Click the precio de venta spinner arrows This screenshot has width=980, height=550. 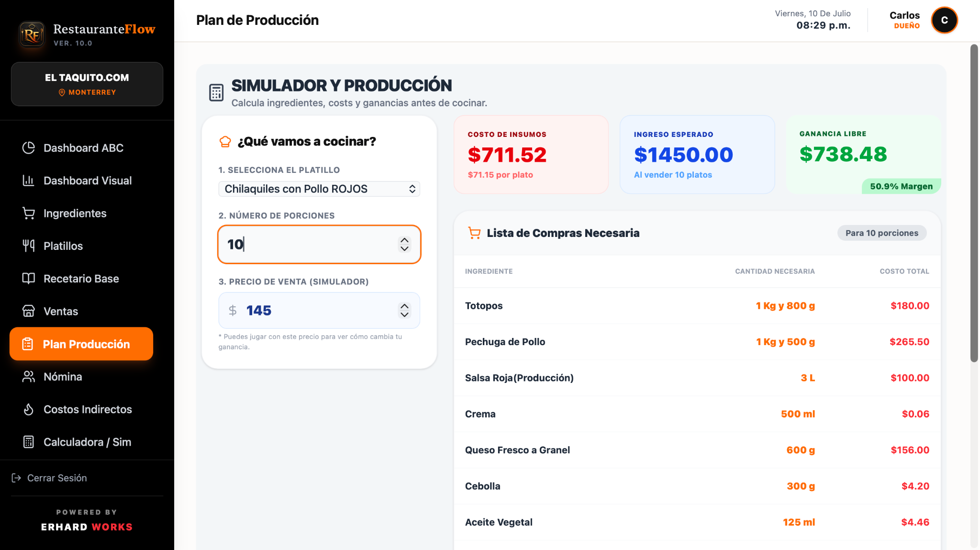point(404,311)
